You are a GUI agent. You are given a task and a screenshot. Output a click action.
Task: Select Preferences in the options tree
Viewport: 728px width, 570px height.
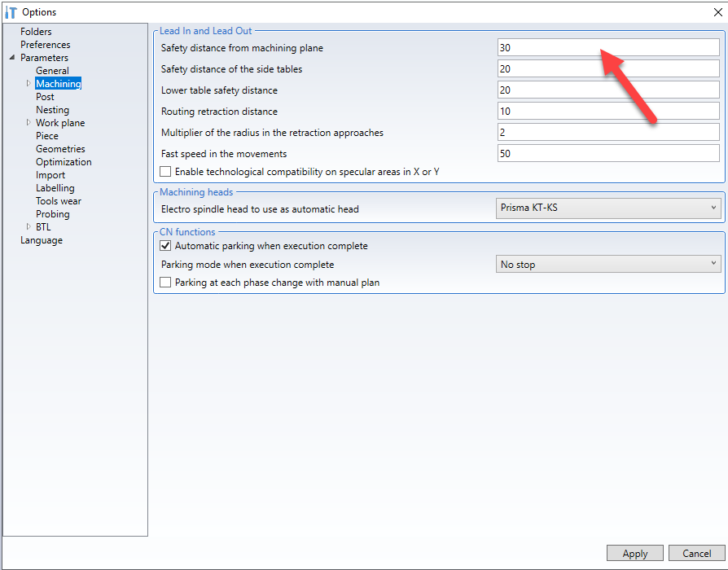tap(45, 45)
